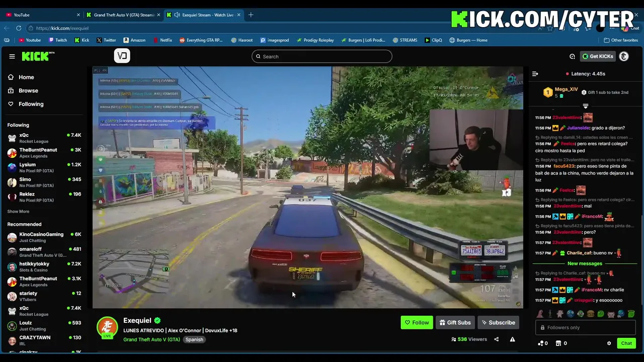The image size is (644, 362).
Task: Open a new browser tab with plus button
Action: (x=251, y=15)
